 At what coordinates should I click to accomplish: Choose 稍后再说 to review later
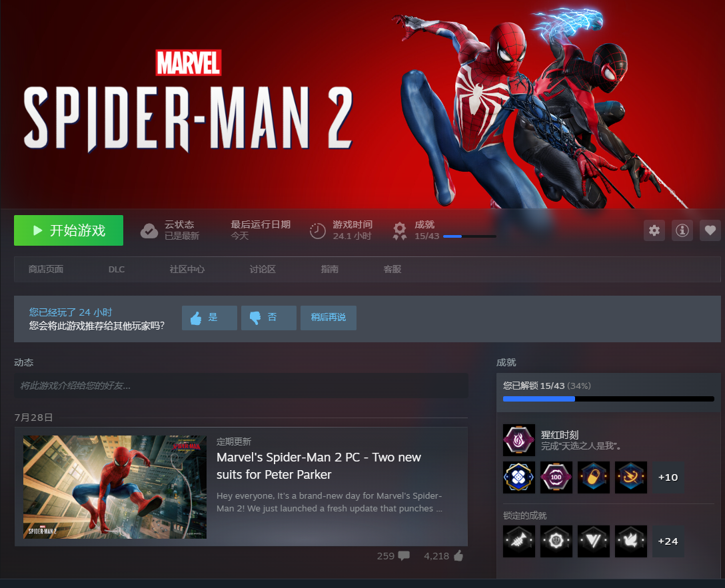329,318
